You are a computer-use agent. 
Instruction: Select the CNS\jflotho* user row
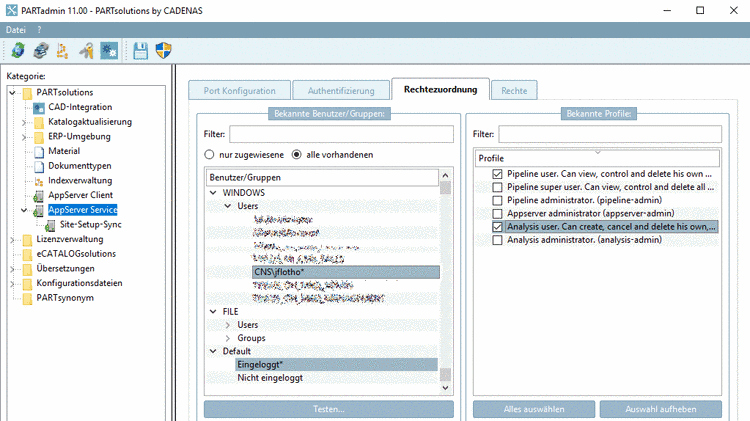346,272
